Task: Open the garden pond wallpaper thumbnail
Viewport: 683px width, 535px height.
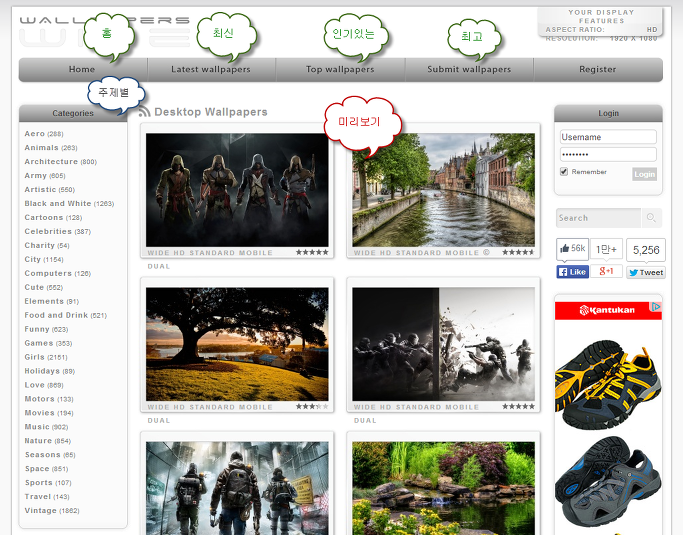Action: click(443, 488)
